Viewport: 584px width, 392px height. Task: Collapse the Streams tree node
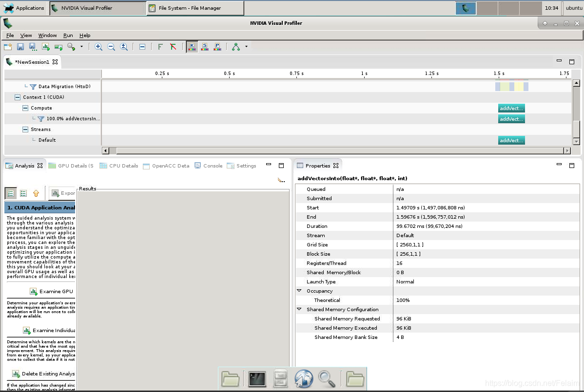[x=25, y=130]
